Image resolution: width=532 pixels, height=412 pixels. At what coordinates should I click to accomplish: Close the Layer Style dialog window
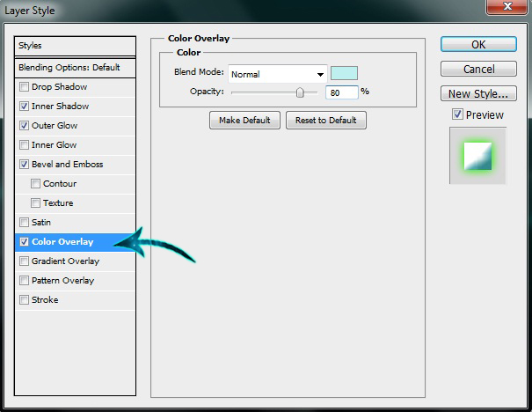[512, 9]
